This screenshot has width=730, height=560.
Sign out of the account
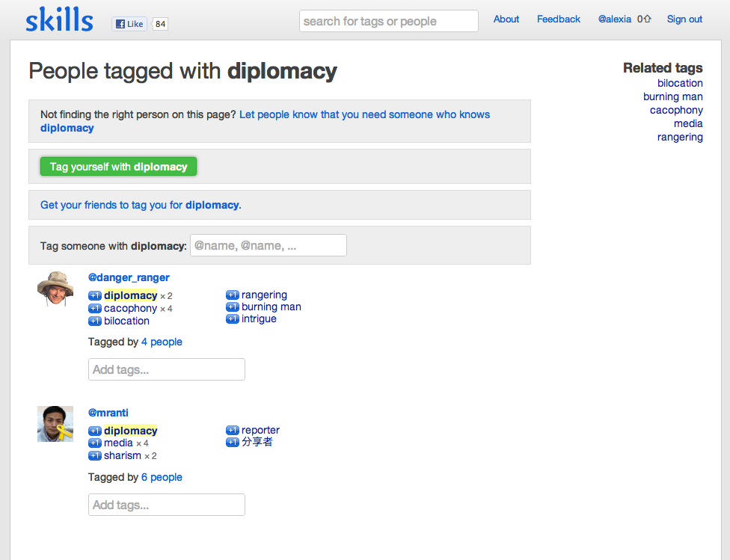click(684, 19)
